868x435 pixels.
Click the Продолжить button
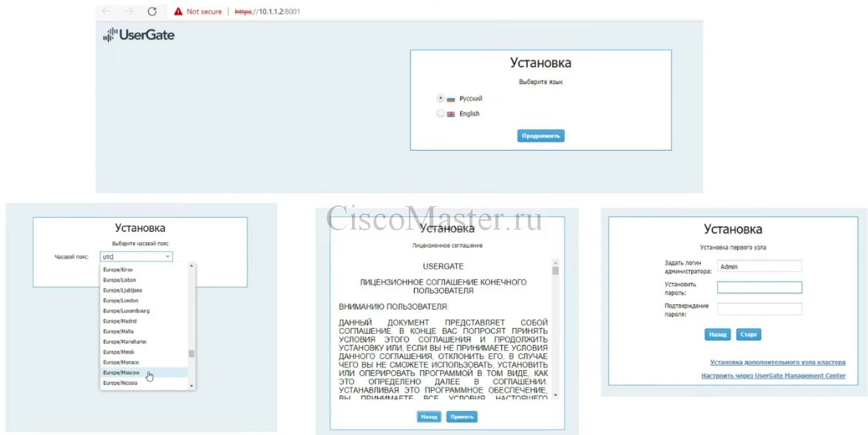click(x=541, y=136)
